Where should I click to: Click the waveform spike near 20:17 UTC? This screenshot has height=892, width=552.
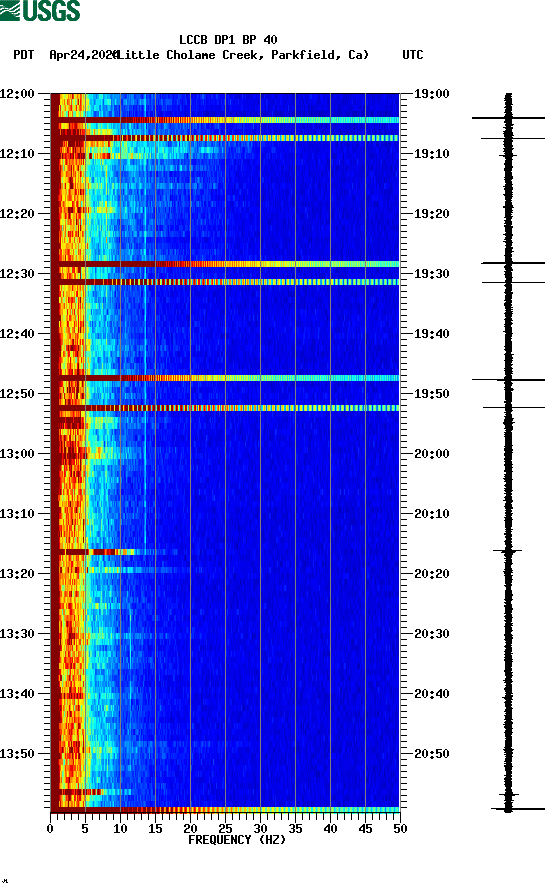(508, 551)
